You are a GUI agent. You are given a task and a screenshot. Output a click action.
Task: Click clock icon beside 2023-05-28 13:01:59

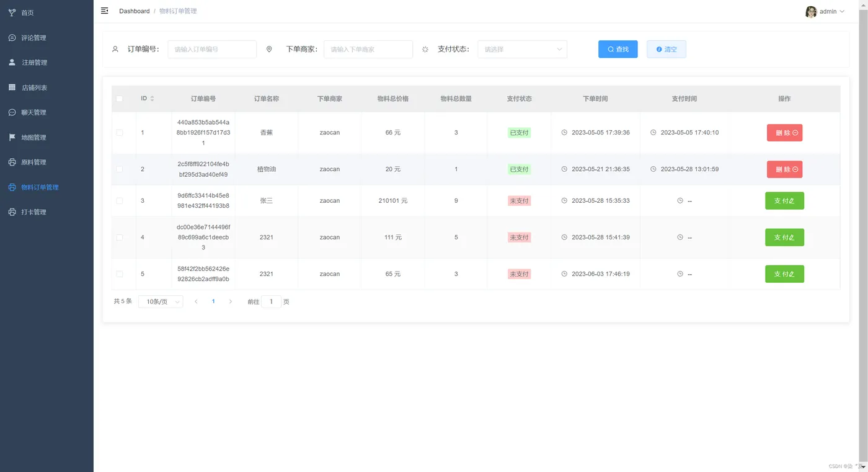pyautogui.click(x=653, y=169)
